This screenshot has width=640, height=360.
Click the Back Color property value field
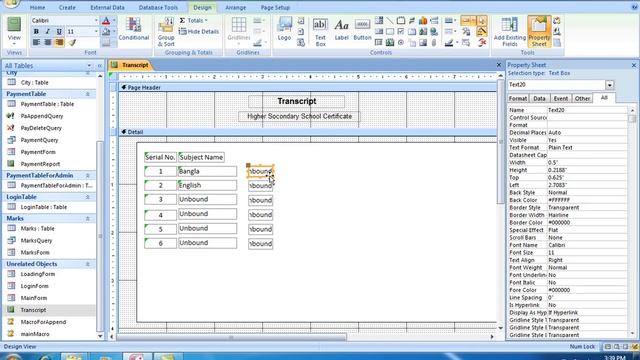587,200
